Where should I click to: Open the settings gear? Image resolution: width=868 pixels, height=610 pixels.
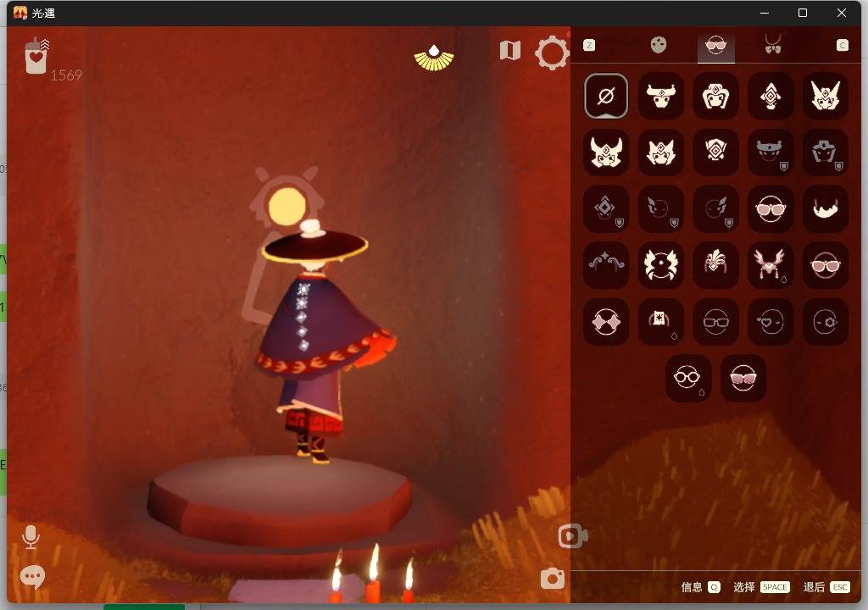(x=551, y=53)
